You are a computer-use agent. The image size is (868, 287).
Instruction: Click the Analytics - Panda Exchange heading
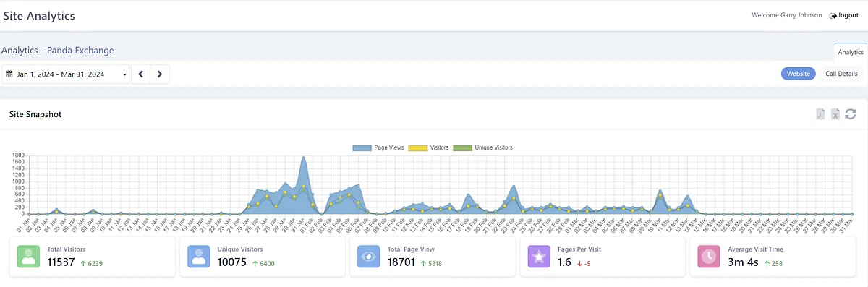pyautogui.click(x=58, y=51)
